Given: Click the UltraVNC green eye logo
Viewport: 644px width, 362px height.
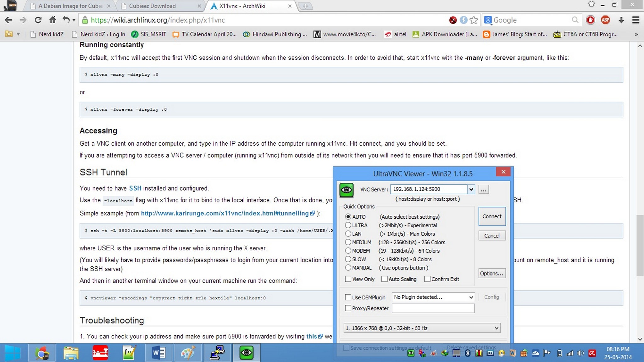Looking at the screenshot, I should point(347,190).
